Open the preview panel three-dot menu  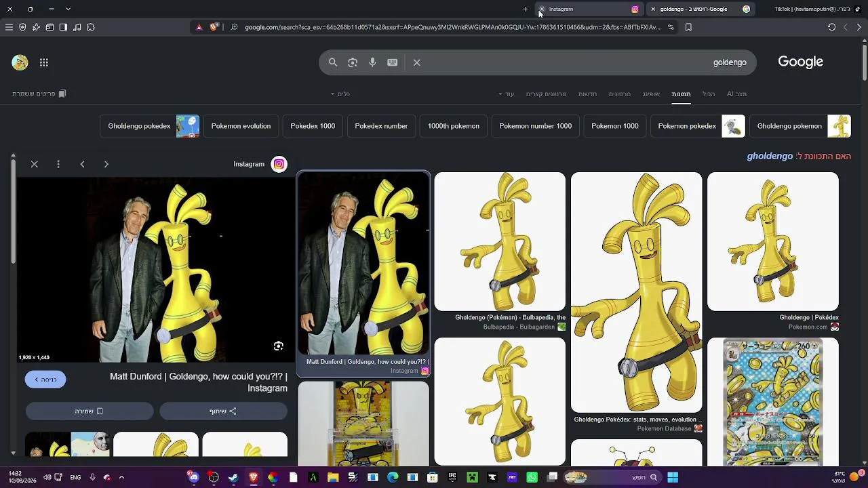coord(58,164)
